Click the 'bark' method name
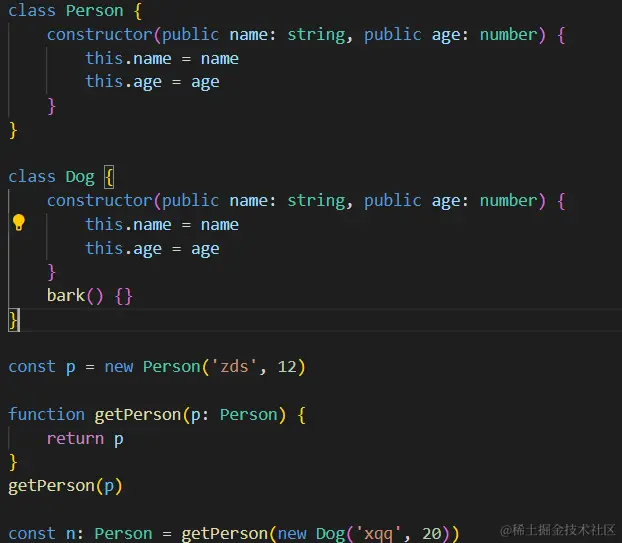 tap(66, 295)
